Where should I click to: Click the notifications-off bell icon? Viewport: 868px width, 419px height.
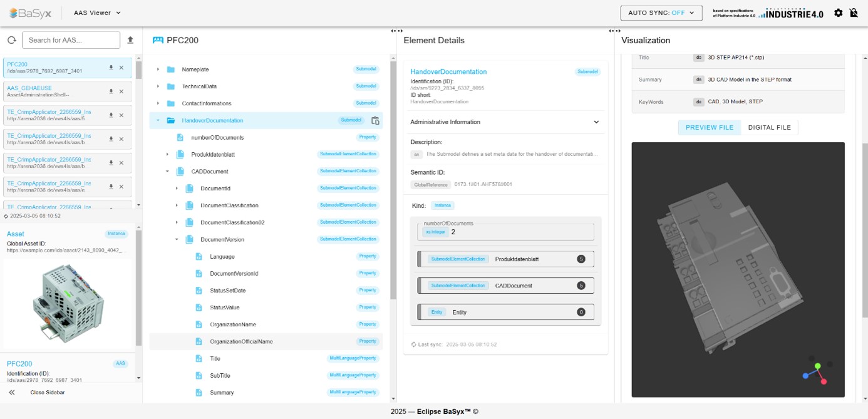click(854, 13)
